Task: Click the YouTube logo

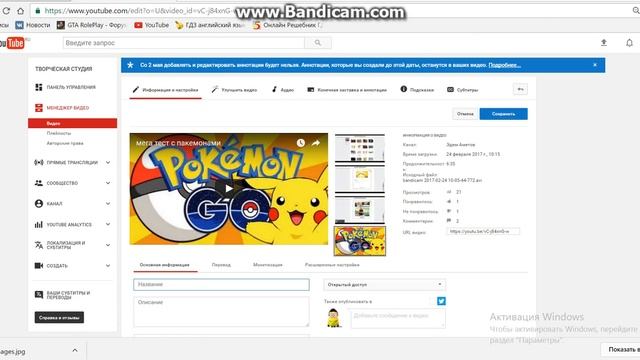Action: [x=12, y=43]
